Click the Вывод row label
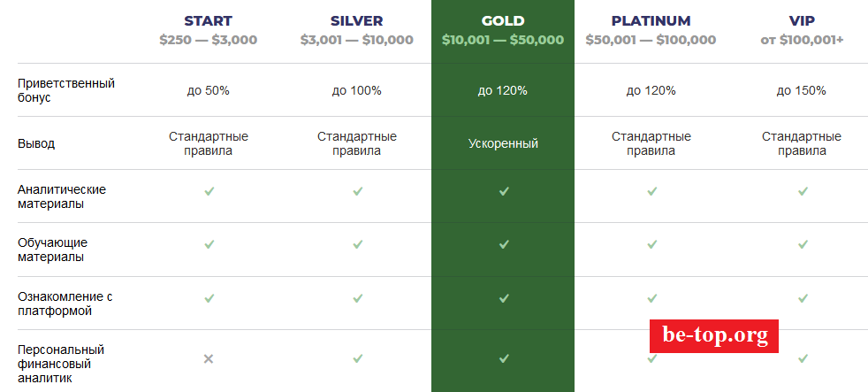Viewport: 868px width, 392px height. tap(36, 143)
